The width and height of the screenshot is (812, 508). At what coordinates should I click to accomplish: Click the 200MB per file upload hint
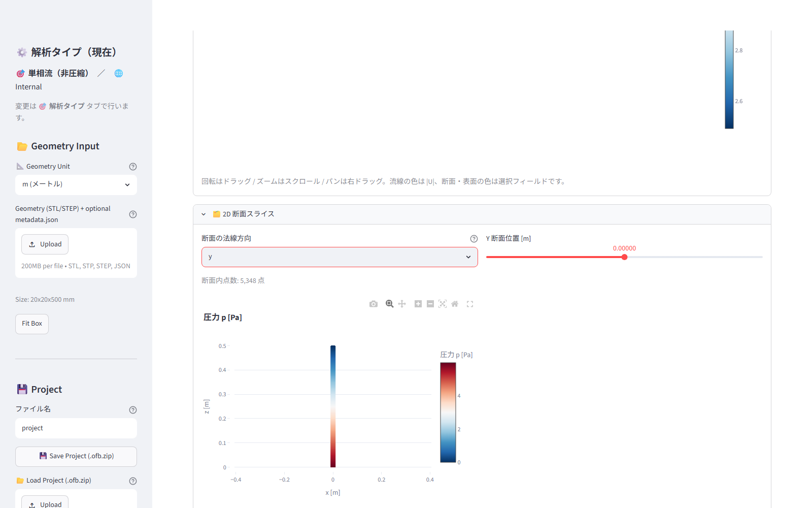tap(76, 266)
